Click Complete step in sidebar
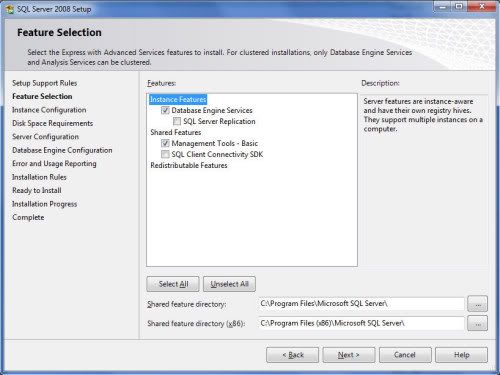Viewport: 500px width, 375px height. [28, 217]
